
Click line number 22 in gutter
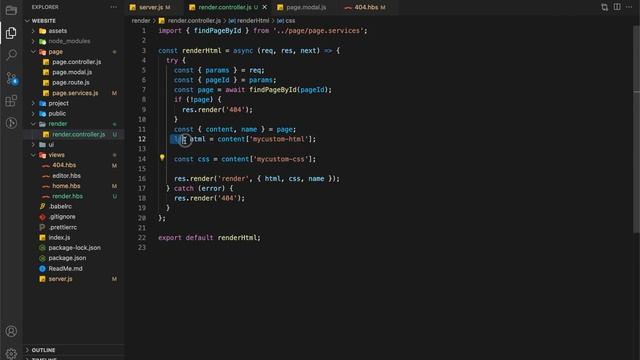142,238
